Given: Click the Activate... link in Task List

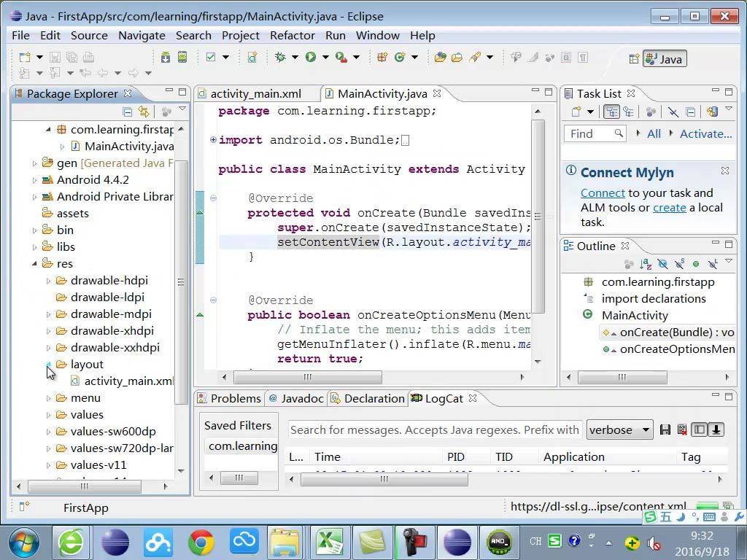Looking at the screenshot, I should pyautogui.click(x=705, y=134).
